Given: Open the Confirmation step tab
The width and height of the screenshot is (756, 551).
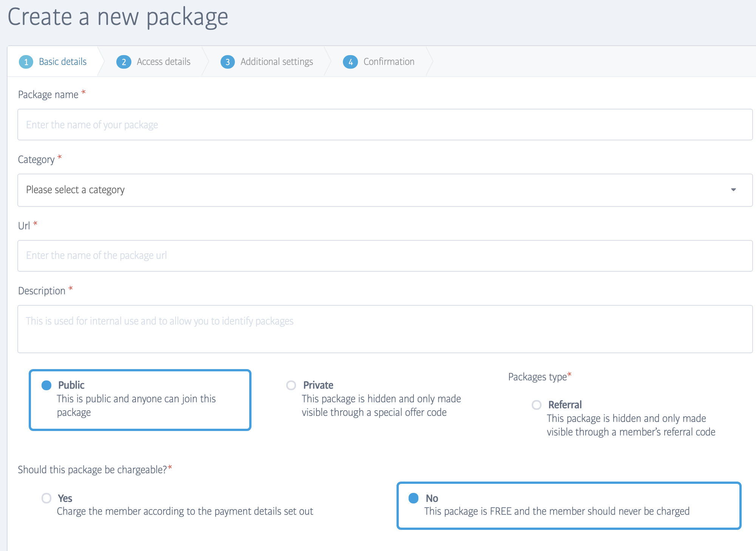Looking at the screenshot, I should 389,62.
